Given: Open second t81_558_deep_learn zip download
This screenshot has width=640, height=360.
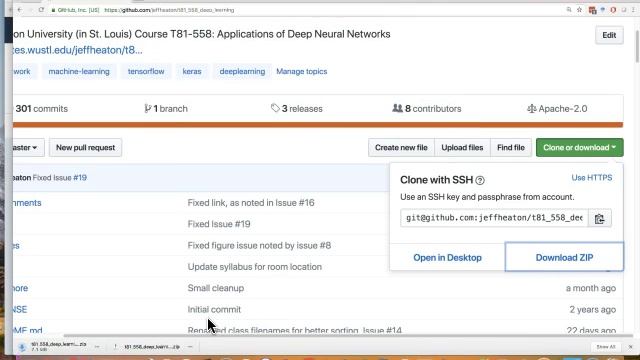Looking at the screenshot, I should pos(152,347).
